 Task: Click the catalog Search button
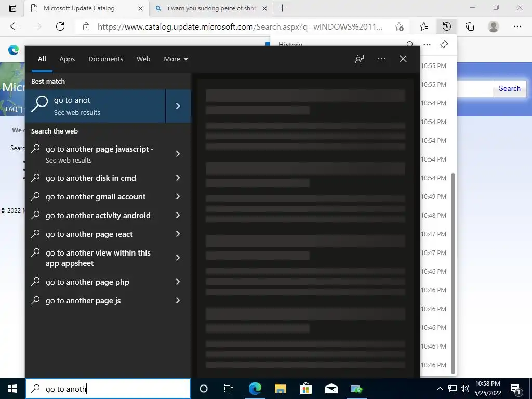click(x=509, y=88)
